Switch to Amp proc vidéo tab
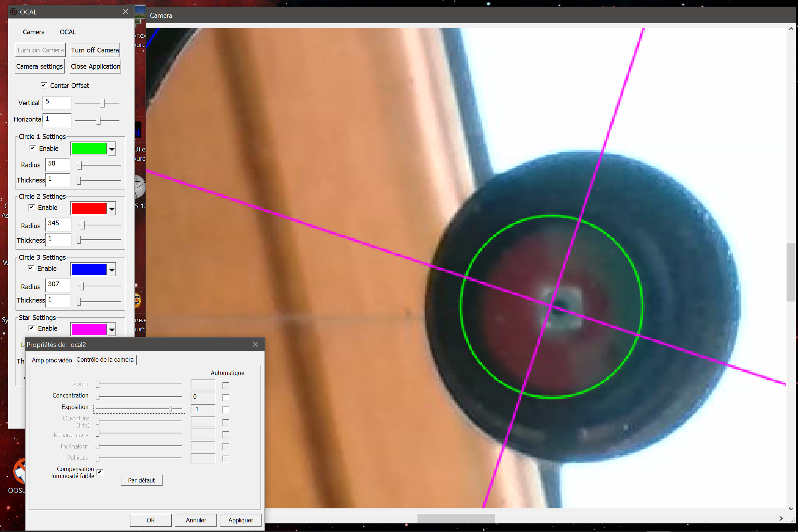The height and width of the screenshot is (532, 798). coord(52,360)
